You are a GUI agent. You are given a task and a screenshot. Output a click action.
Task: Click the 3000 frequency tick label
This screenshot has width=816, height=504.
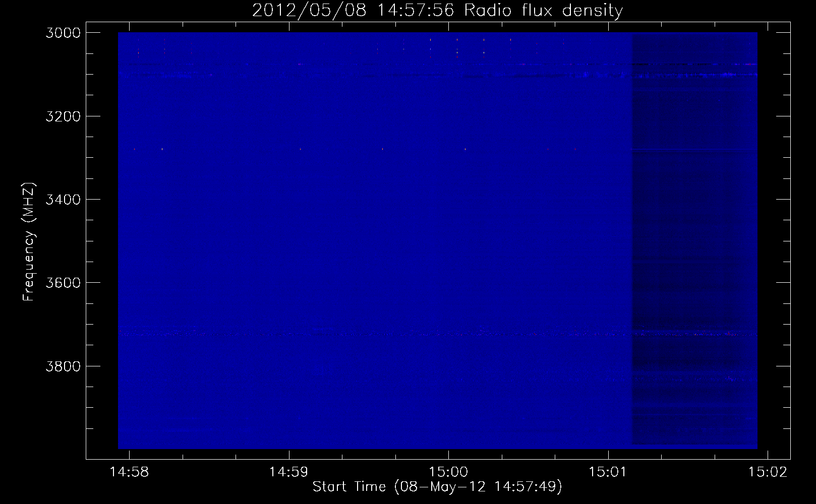(x=63, y=33)
